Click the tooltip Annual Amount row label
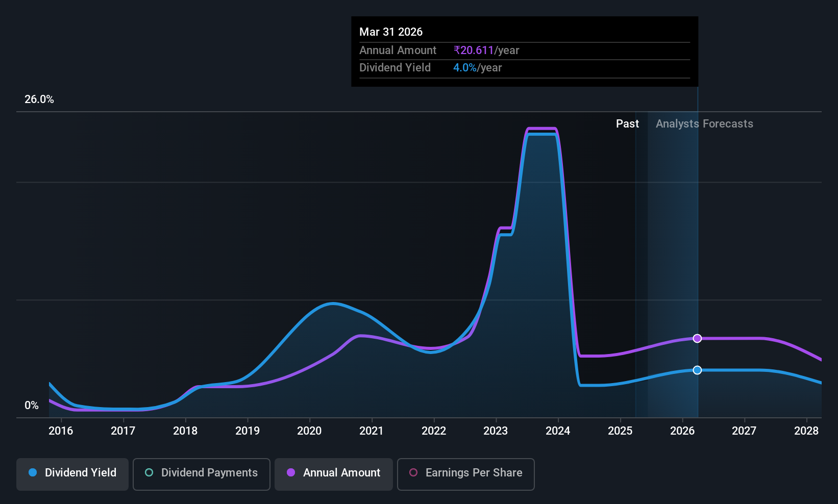 pyautogui.click(x=398, y=51)
